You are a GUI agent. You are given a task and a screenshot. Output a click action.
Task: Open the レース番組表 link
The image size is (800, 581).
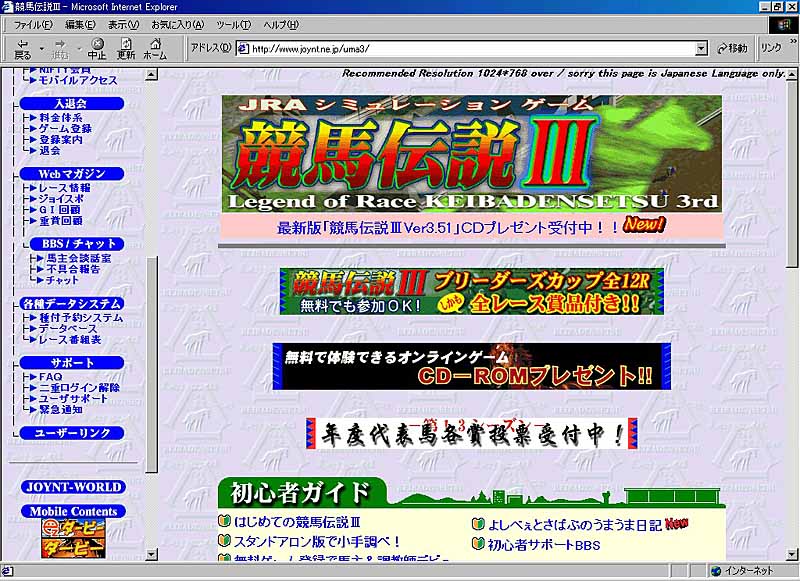coord(70,340)
